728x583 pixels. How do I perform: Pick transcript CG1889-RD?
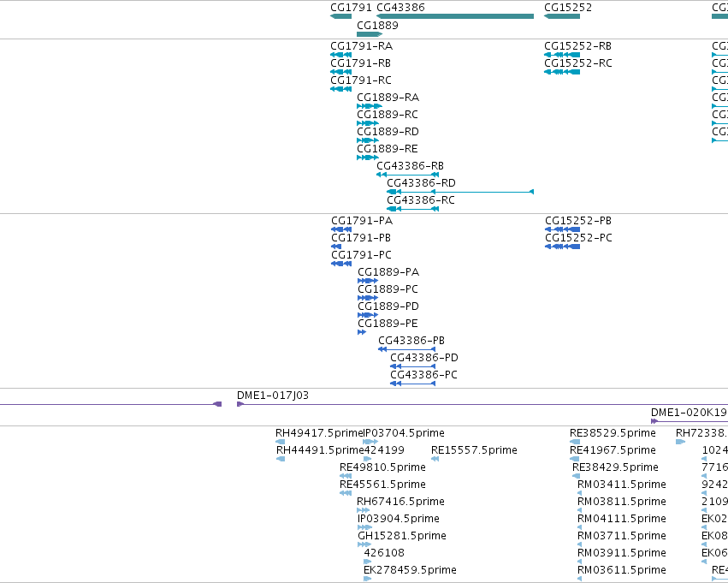[388, 132]
